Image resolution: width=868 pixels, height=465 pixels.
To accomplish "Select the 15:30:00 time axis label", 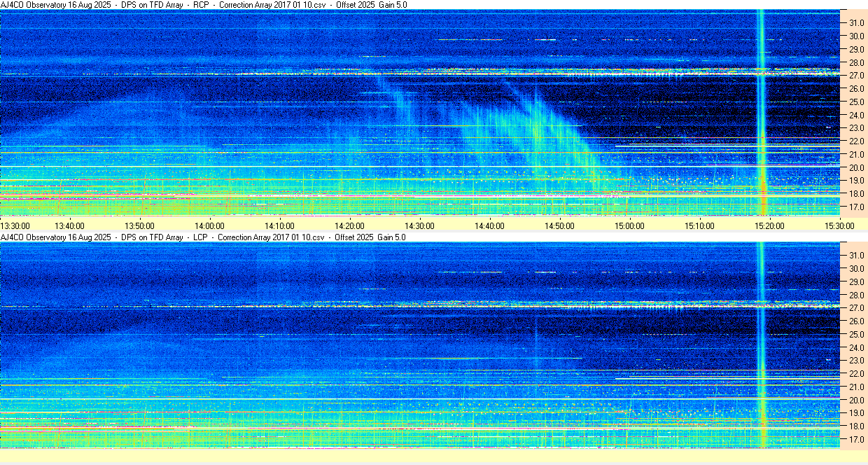I will point(839,225).
